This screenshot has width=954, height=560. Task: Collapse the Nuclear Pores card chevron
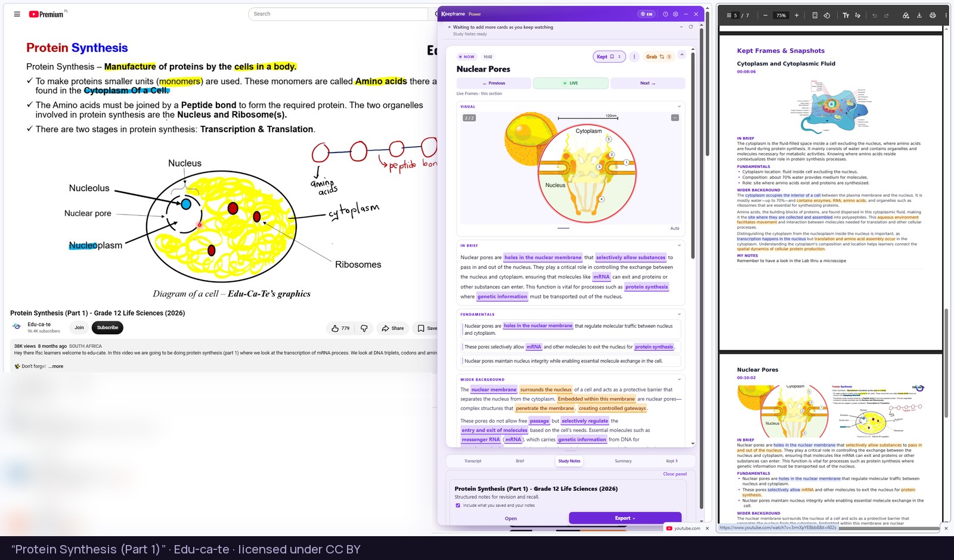pyautogui.click(x=682, y=55)
